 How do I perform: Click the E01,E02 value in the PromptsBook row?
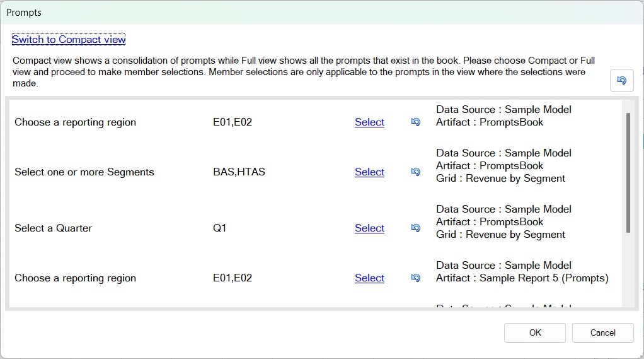pos(233,122)
